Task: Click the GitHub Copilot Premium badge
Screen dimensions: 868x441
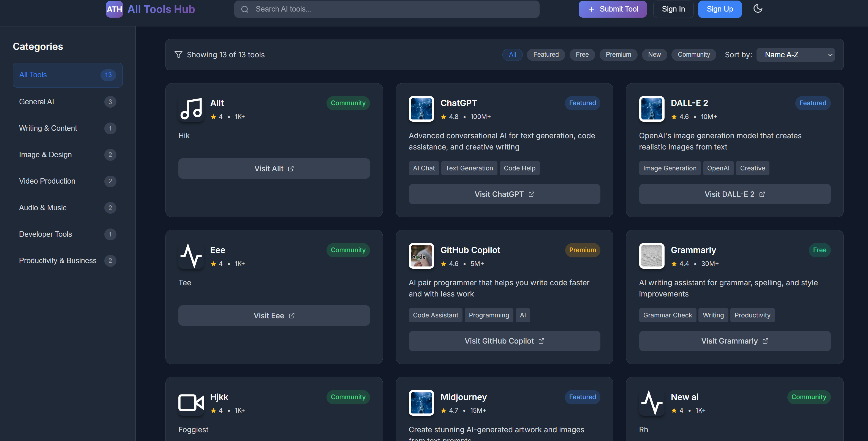Action: [x=582, y=250]
